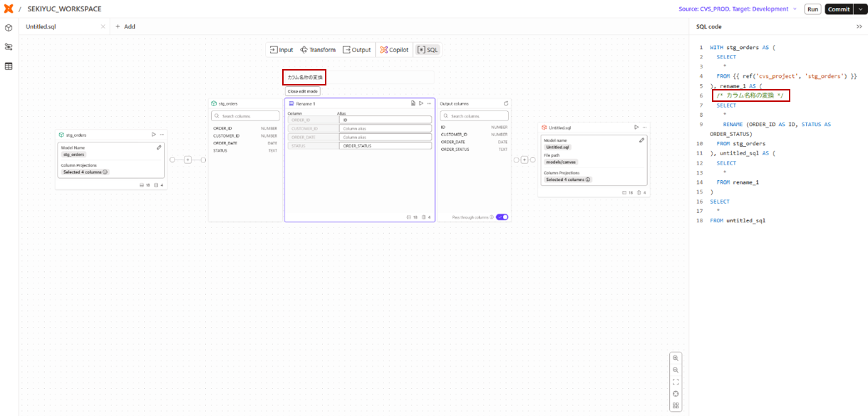Open more options on stg_orders input node
The image size is (868, 416).
point(162,135)
